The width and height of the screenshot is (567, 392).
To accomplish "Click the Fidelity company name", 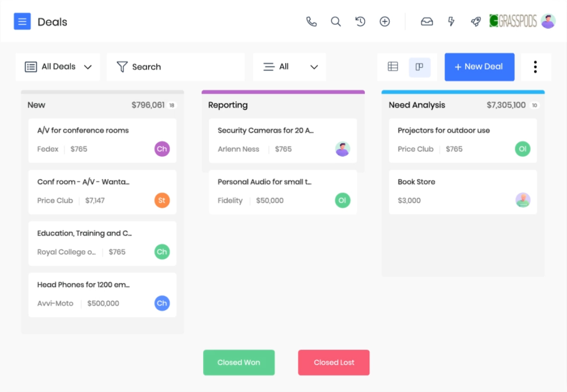I will [x=230, y=200].
